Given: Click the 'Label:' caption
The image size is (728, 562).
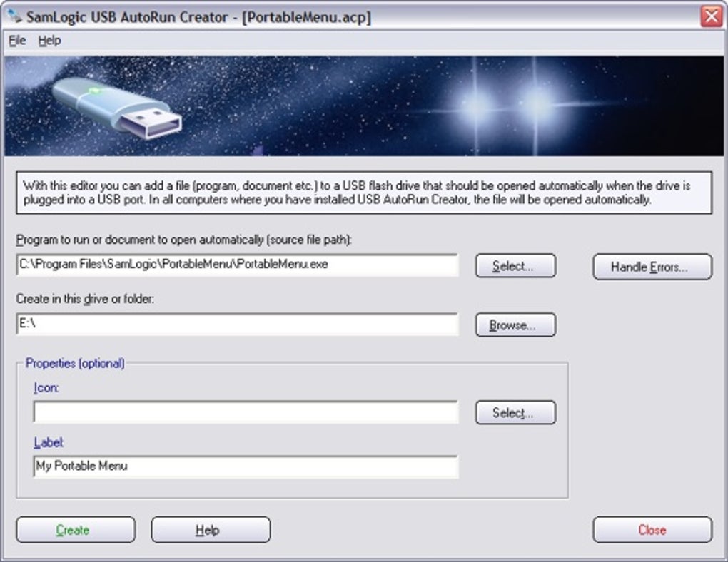Looking at the screenshot, I should [x=49, y=442].
